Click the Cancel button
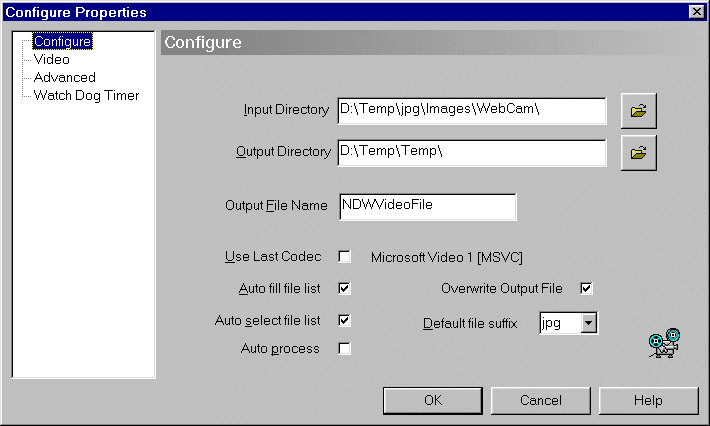 tap(541, 401)
